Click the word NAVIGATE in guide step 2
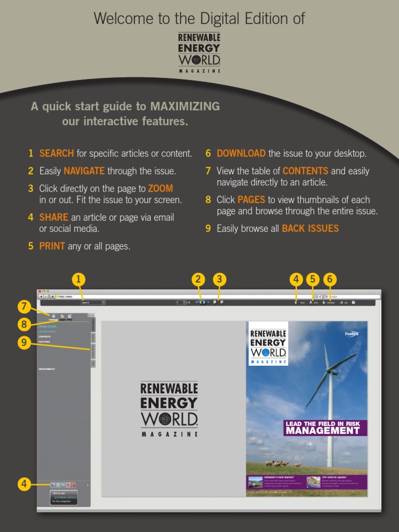 (x=84, y=170)
